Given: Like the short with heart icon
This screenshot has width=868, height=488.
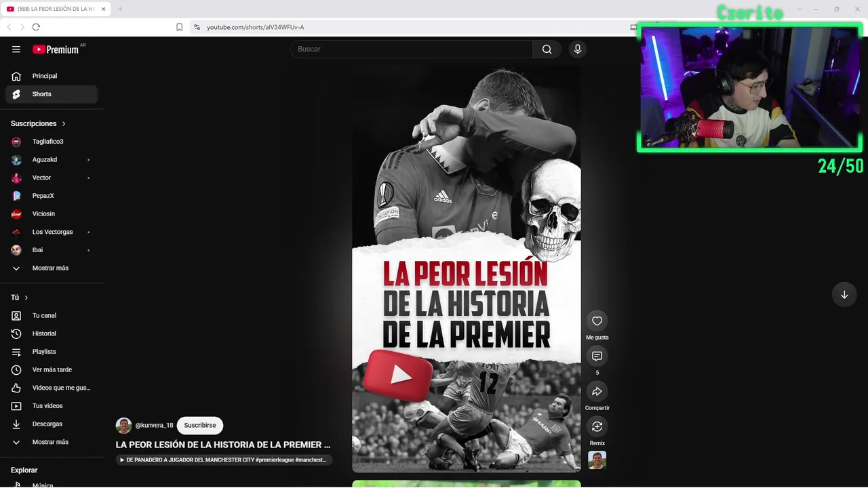Looking at the screenshot, I should point(597,321).
